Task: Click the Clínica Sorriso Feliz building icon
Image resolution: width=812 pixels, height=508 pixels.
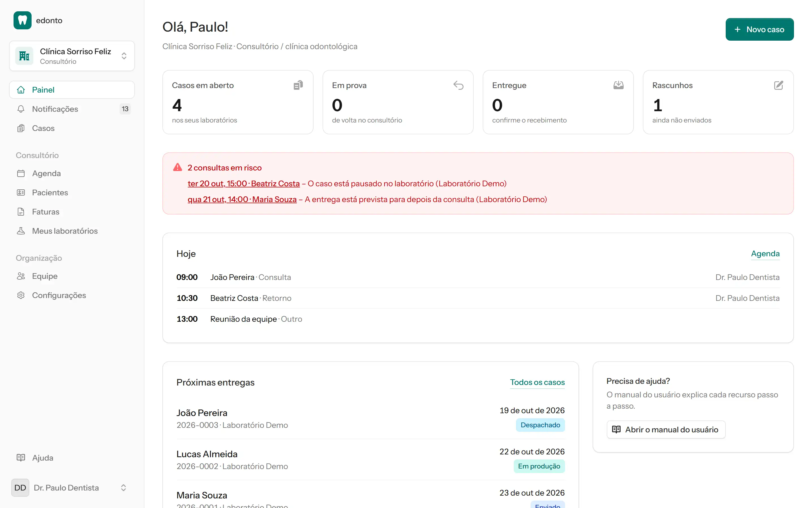Action: click(x=24, y=56)
